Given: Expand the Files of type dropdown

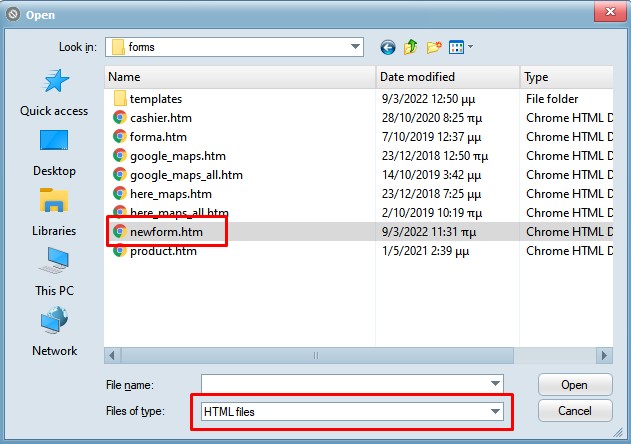Looking at the screenshot, I should point(495,411).
